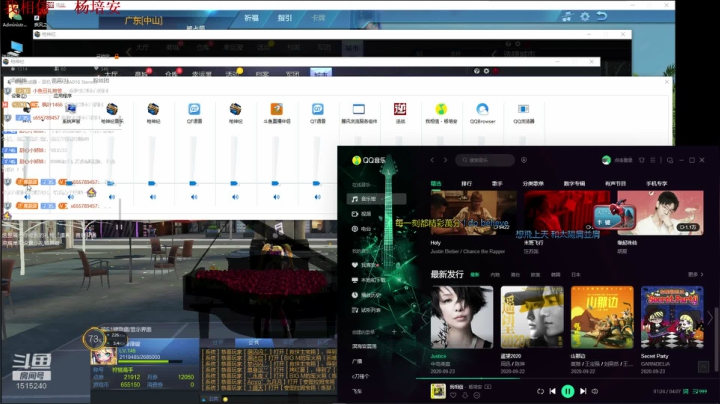Open 本地和下载 in sidebar
Image resolution: width=720 pixels, height=404 pixels.
[368, 280]
